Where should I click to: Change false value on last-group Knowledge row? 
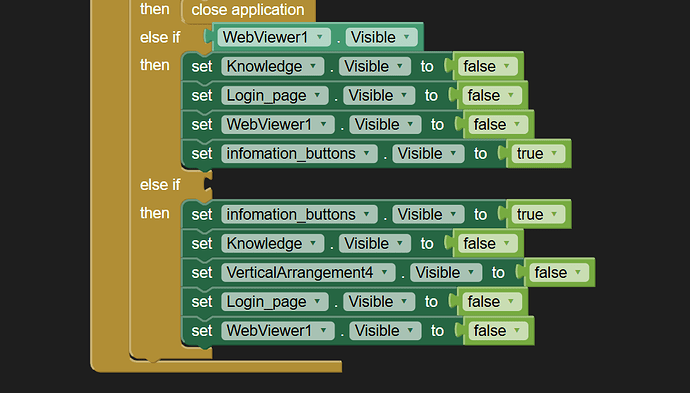(x=488, y=243)
